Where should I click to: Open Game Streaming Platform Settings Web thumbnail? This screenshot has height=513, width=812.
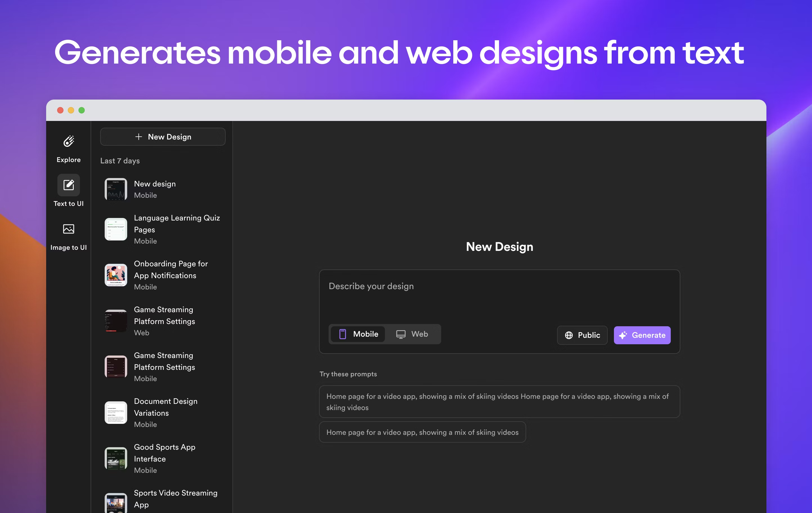pyautogui.click(x=116, y=321)
